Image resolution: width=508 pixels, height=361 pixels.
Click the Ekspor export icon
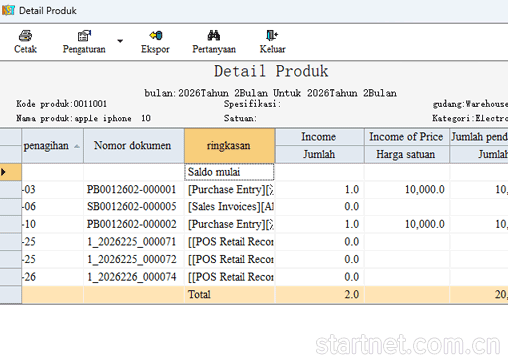[156, 35]
